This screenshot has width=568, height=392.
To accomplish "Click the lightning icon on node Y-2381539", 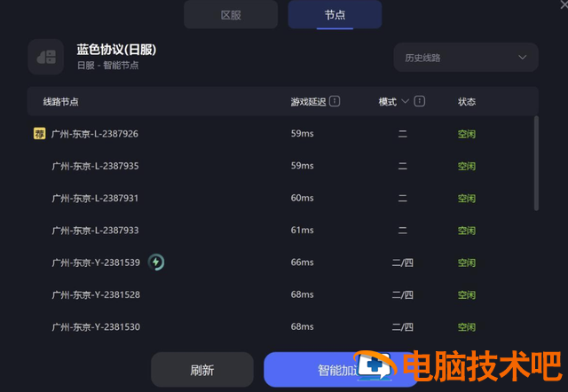I will pos(156,262).
